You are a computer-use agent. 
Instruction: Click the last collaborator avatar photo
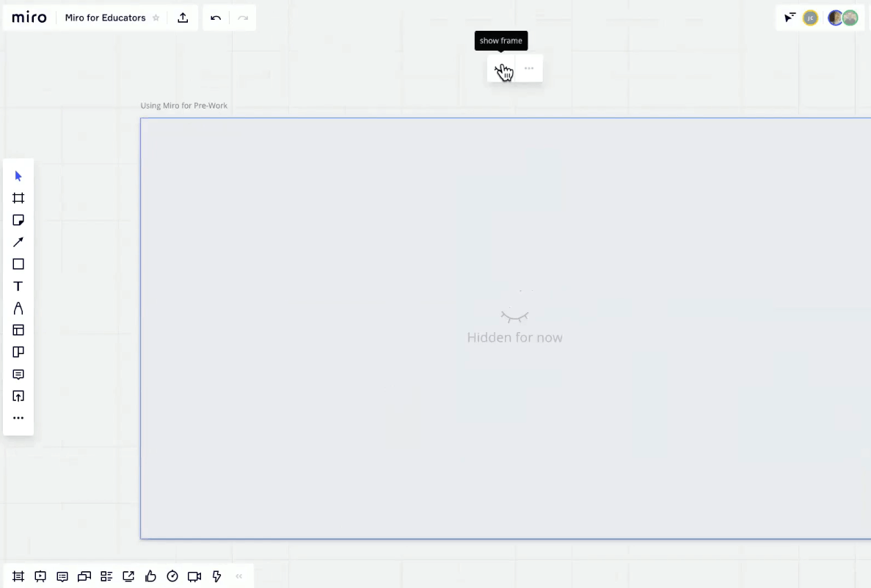click(850, 18)
